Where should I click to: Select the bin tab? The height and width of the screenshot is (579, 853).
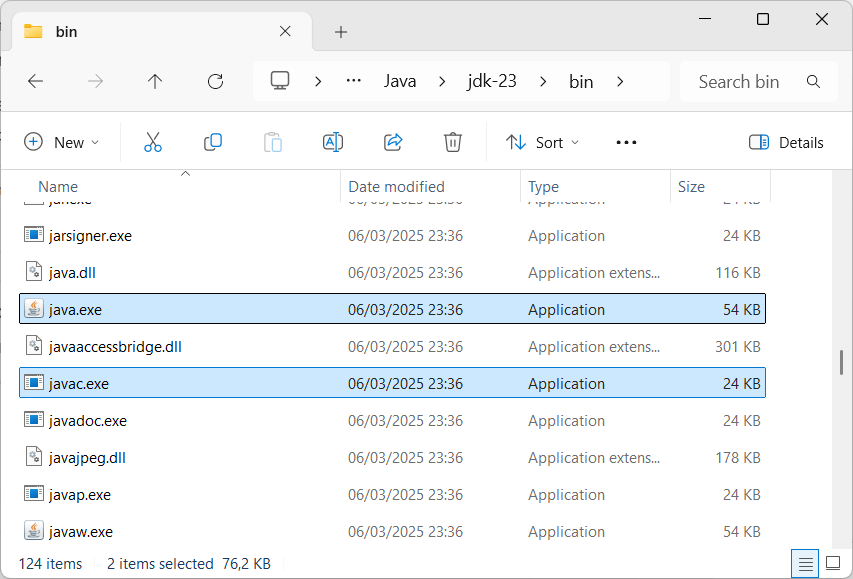point(162,32)
